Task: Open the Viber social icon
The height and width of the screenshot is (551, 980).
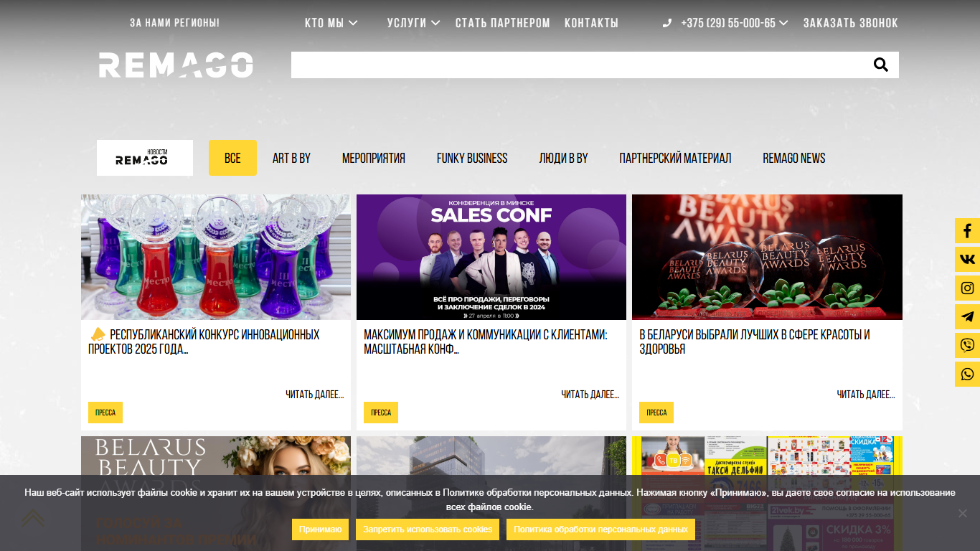Action: click(x=967, y=346)
